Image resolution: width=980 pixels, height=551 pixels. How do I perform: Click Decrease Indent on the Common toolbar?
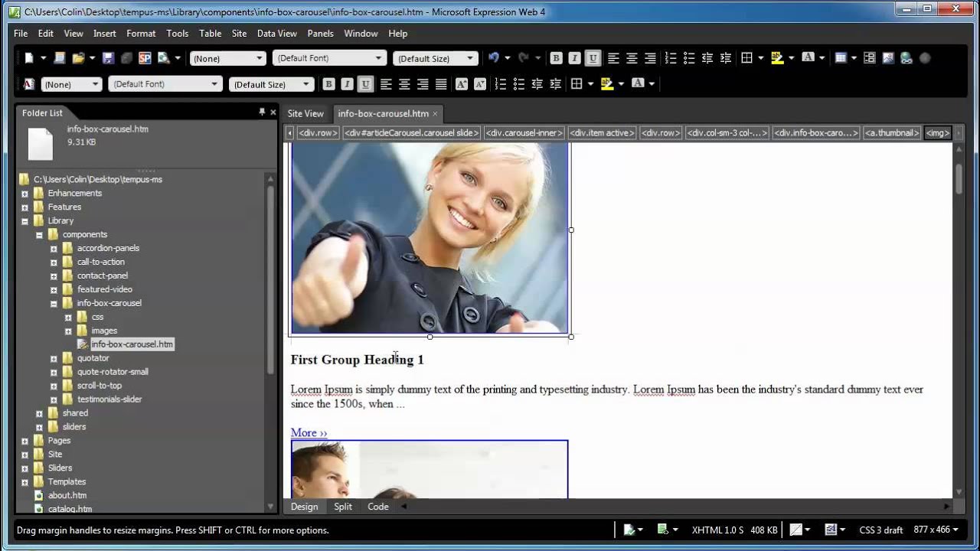(x=707, y=58)
